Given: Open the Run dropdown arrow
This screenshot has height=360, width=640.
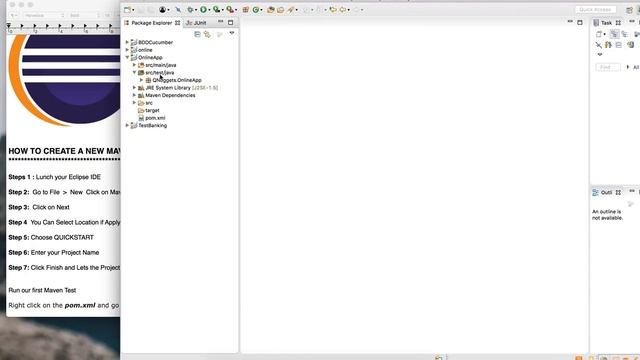Looking at the screenshot, I should point(209,10).
